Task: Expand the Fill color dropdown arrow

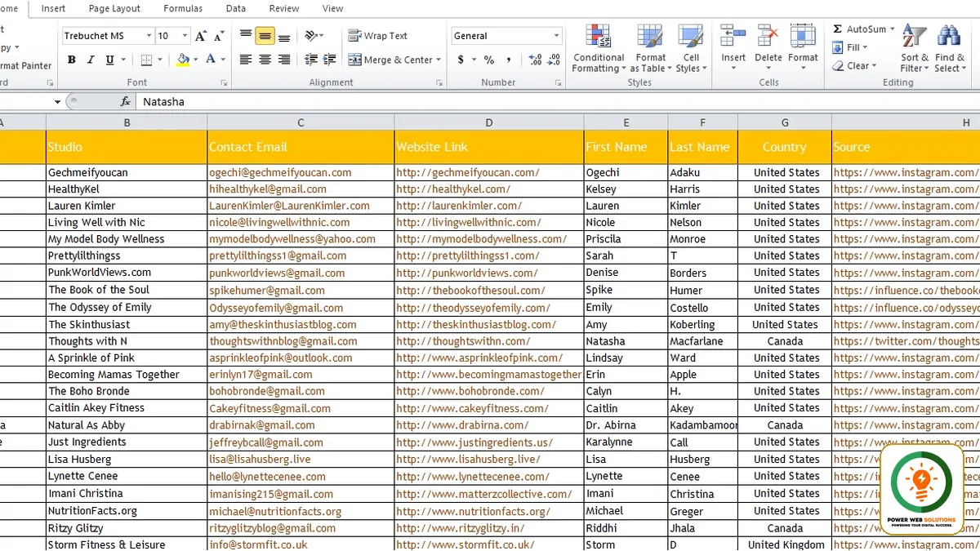Action: tap(195, 60)
